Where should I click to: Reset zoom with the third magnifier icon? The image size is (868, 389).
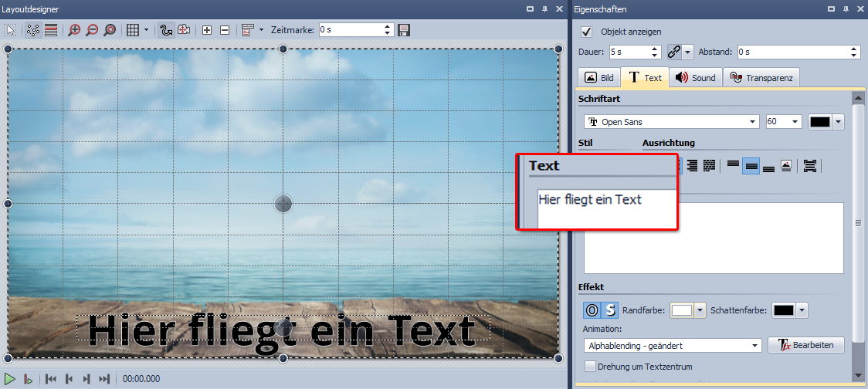[x=110, y=30]
